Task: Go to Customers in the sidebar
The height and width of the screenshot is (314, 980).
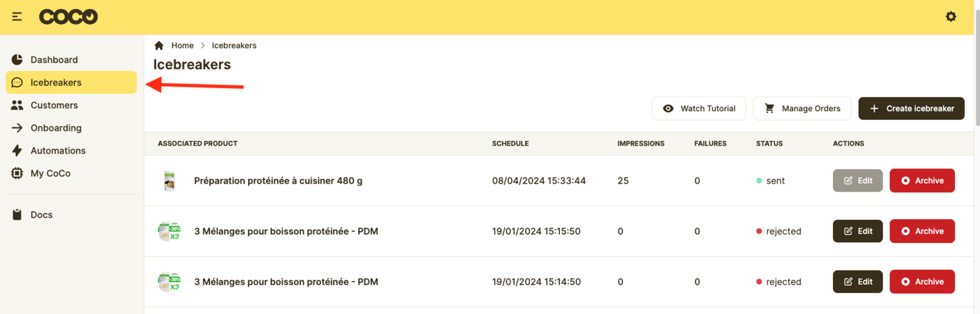Action: click(54, 105)
